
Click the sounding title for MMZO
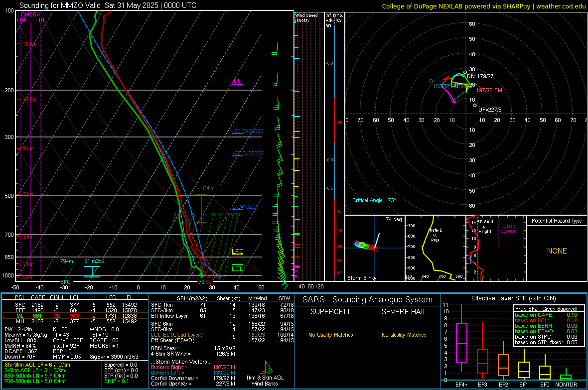pyautogui.click(x=108, y=5)
